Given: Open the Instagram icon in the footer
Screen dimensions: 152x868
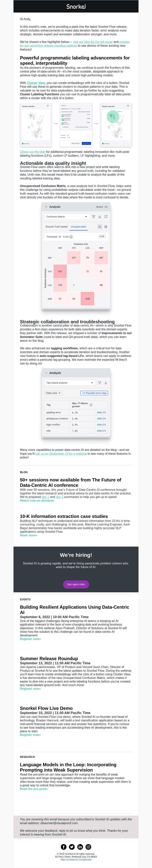Looking at the screenshot, I should click(x=88, y=847).
